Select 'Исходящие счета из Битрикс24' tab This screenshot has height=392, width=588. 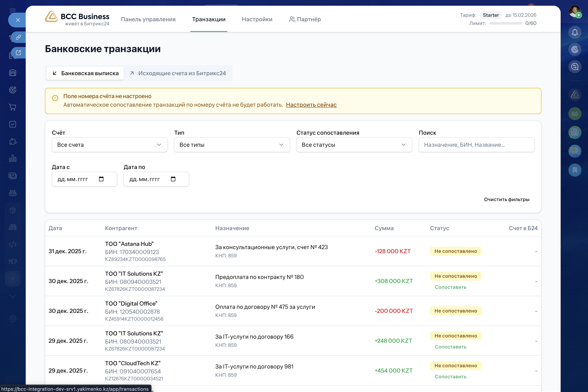pos(178,73)
